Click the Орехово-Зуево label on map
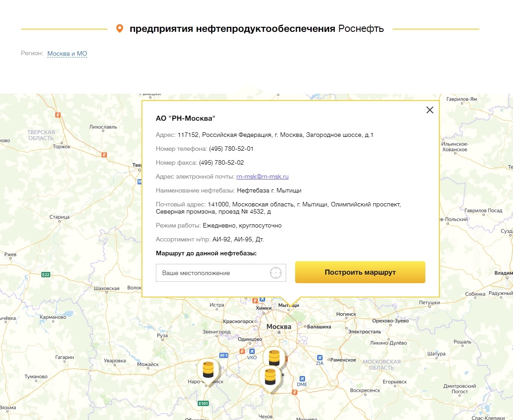This screenshot has width=513, height=420. [390, 321]
